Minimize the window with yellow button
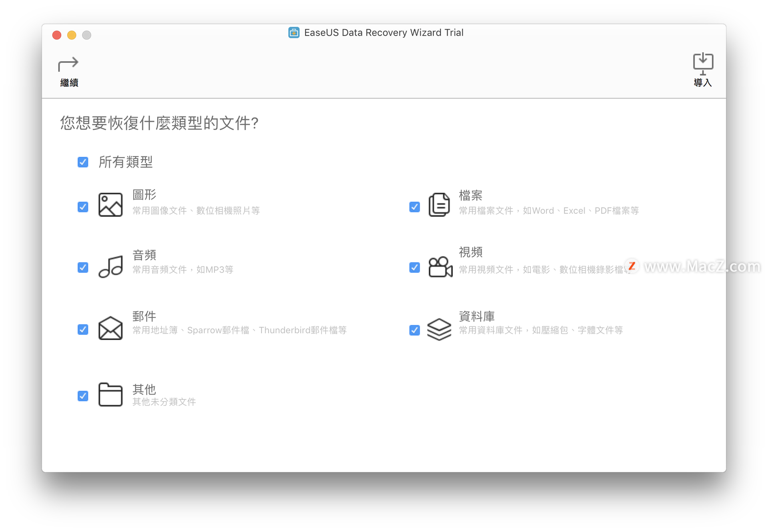768x532 pixels. (x=72, y=35)
